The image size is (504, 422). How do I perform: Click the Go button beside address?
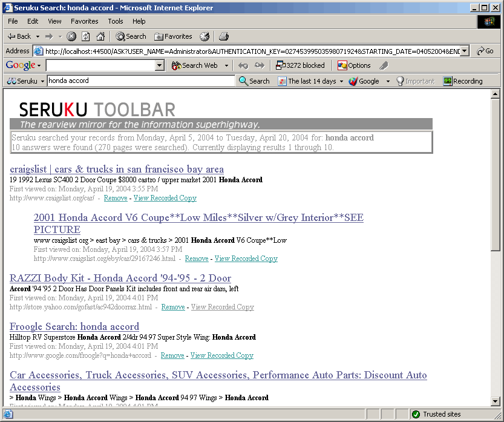(485, 51)
